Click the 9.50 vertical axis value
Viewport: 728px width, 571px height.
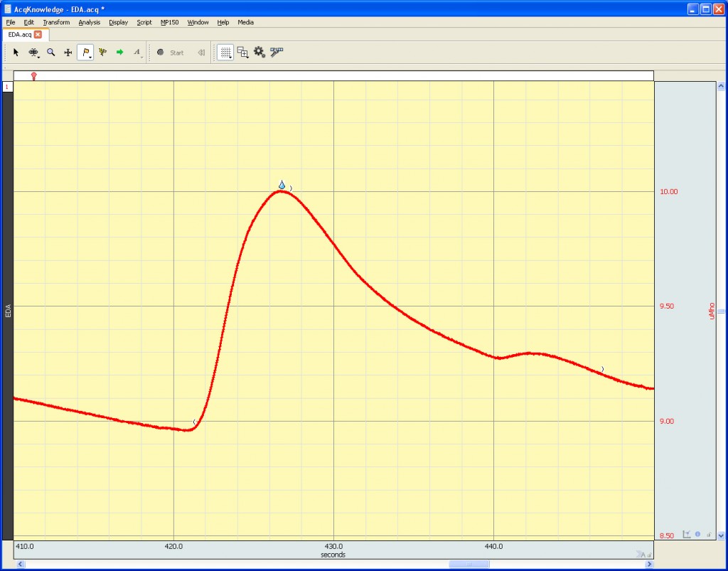tap(667, 306)
